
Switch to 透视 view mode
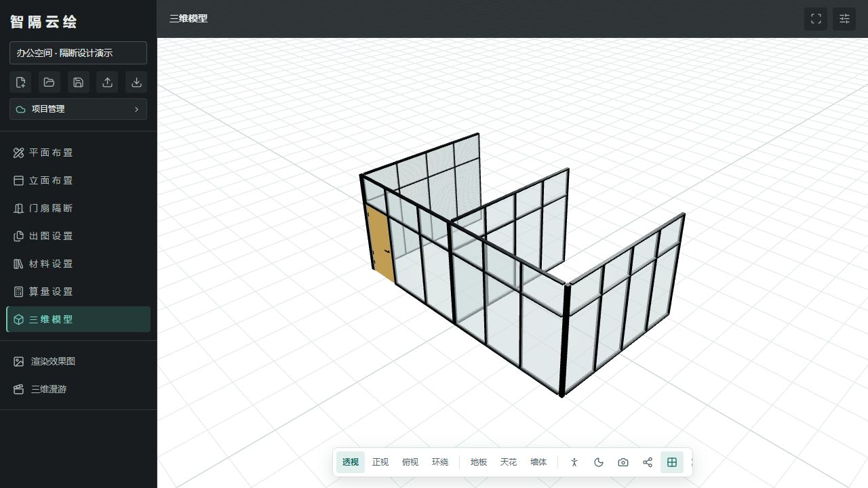pos(351,462)
